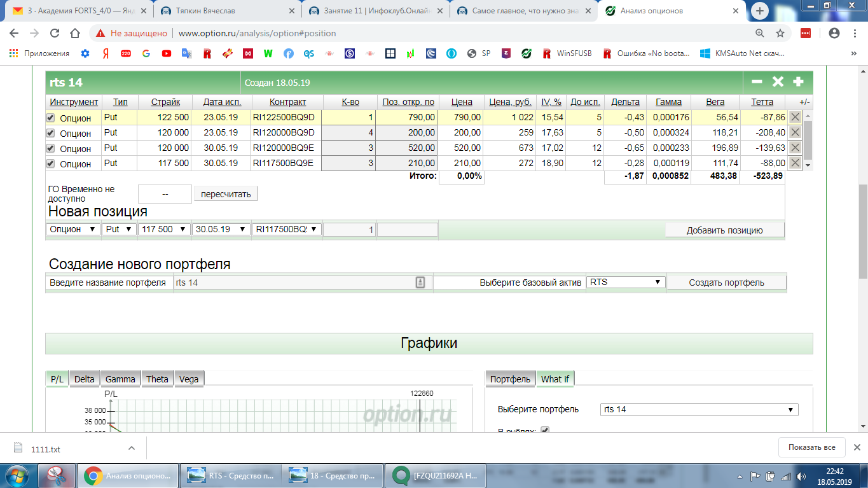Bookmark this page with the star icon
The image size is (868, 488).
780,33
